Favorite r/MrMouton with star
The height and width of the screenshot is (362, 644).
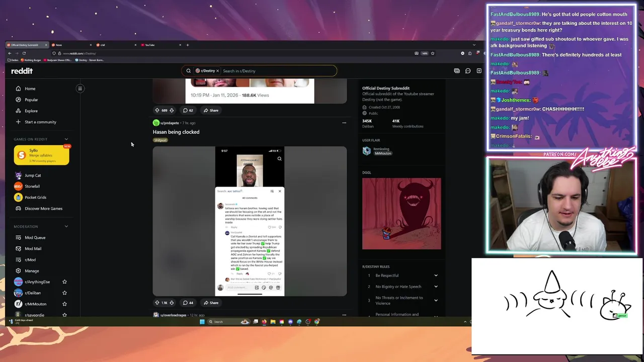click(64, 304)
